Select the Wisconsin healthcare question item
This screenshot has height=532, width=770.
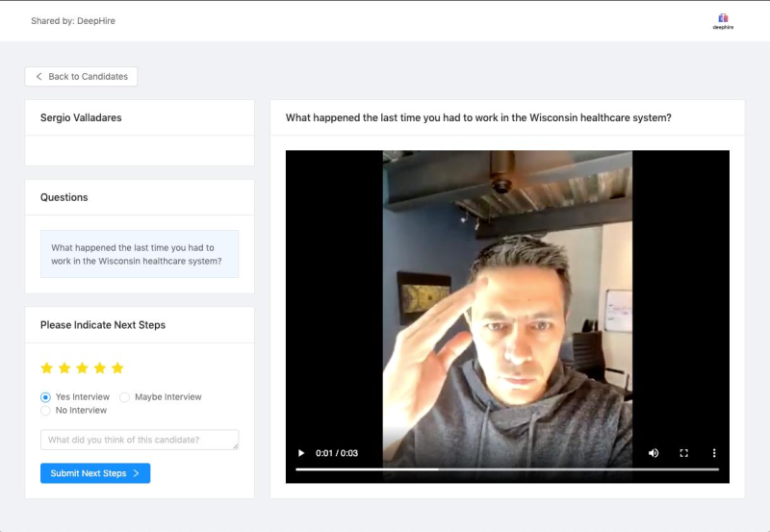coord(140,254)
